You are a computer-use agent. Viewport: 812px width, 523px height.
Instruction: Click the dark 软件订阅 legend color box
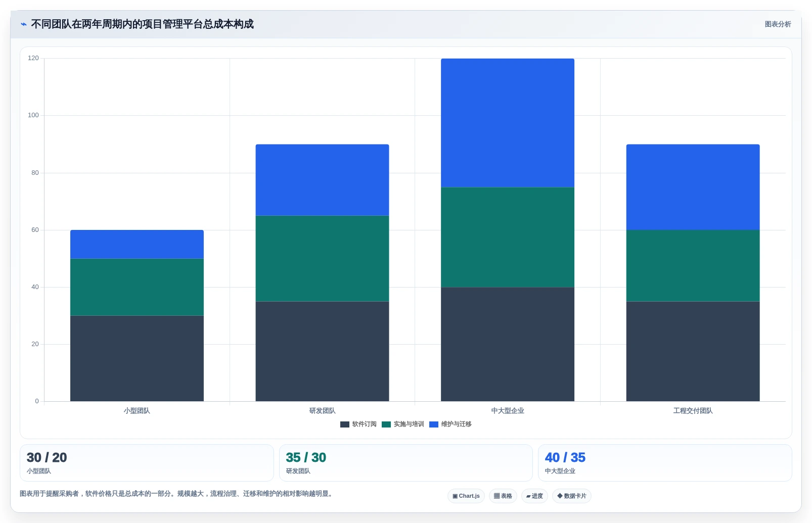345,424
